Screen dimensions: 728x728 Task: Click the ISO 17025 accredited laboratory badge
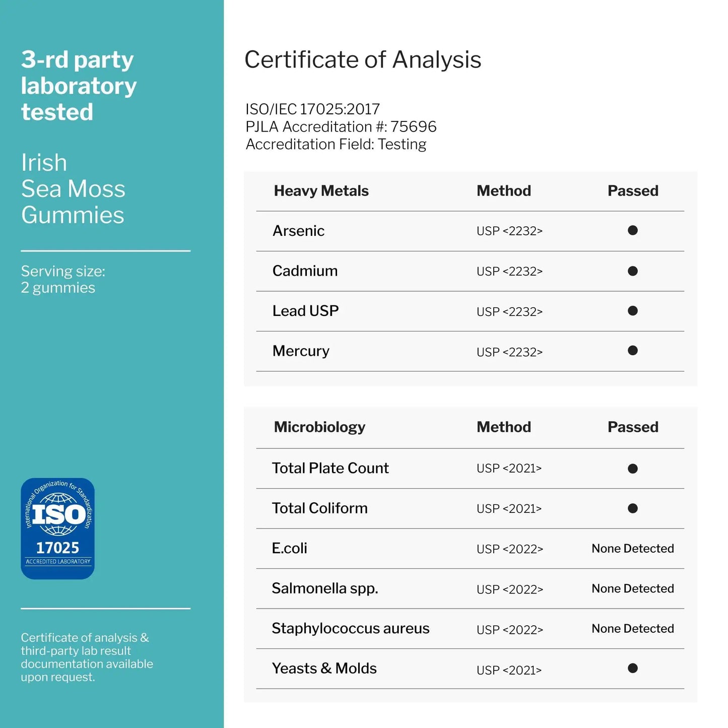pos(57,528)
